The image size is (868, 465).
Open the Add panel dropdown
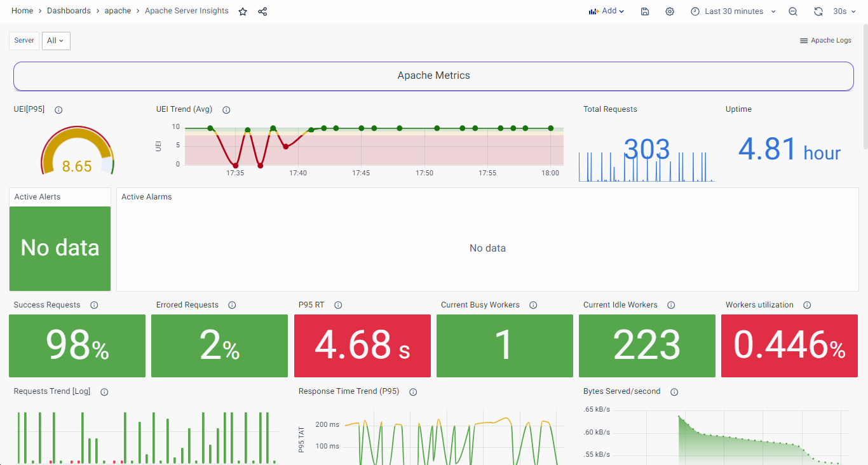click(x=607, y=11)
